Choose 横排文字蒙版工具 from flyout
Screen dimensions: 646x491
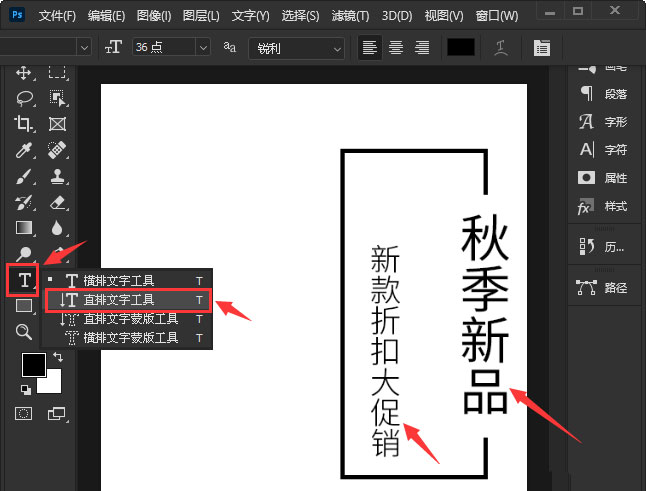click(x=128, y=338)
